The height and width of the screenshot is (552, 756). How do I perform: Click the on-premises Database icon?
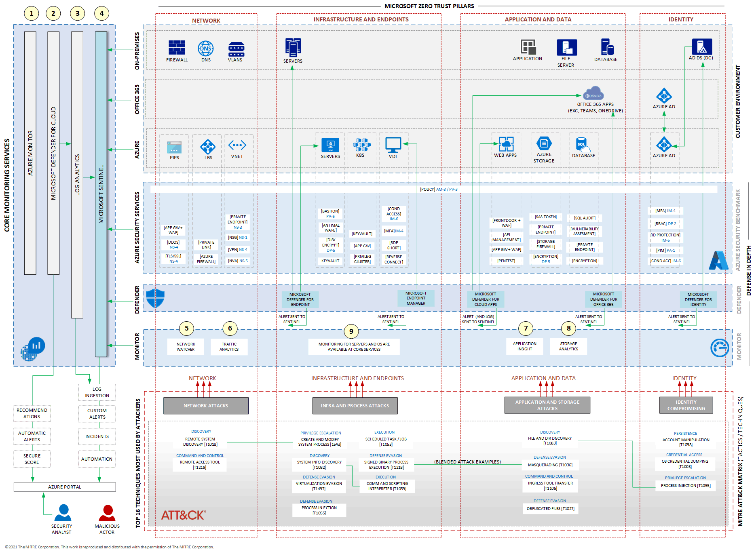coord(607,47)
